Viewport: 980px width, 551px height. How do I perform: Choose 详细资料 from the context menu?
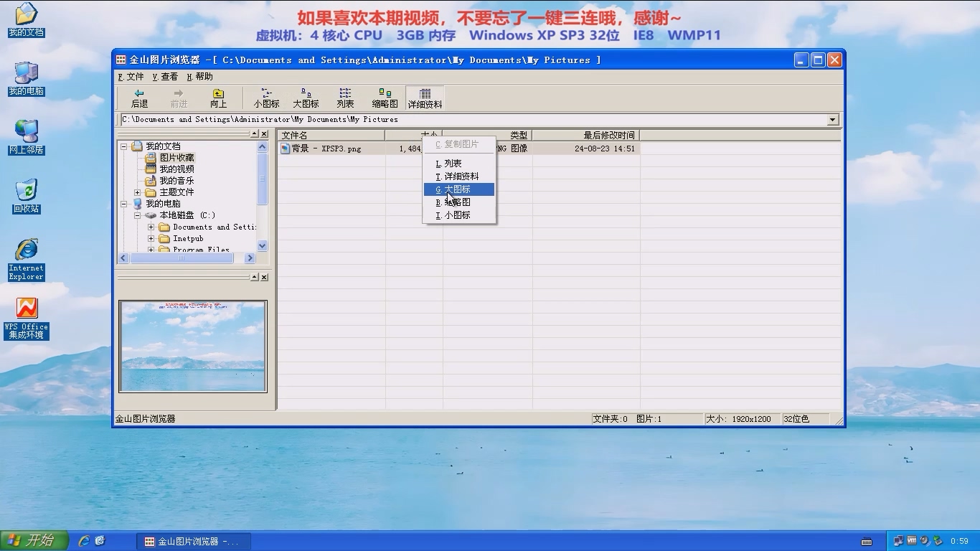pyautogui.click(x=459, y=176)
